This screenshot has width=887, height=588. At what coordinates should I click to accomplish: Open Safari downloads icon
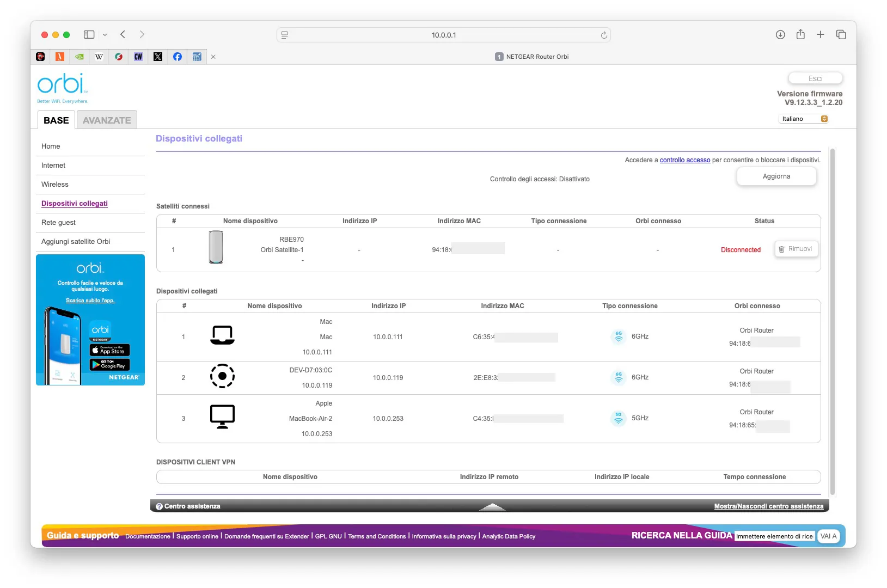point(780,35)
